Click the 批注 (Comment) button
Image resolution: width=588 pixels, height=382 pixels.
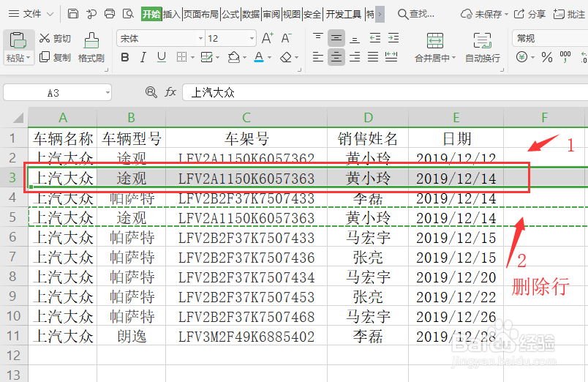(569, 14)
